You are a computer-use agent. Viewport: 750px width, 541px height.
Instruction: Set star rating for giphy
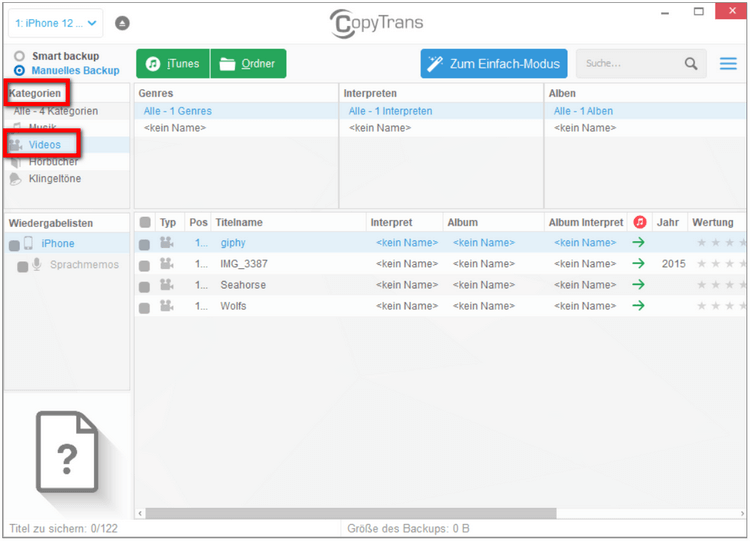tap(721, 243)
